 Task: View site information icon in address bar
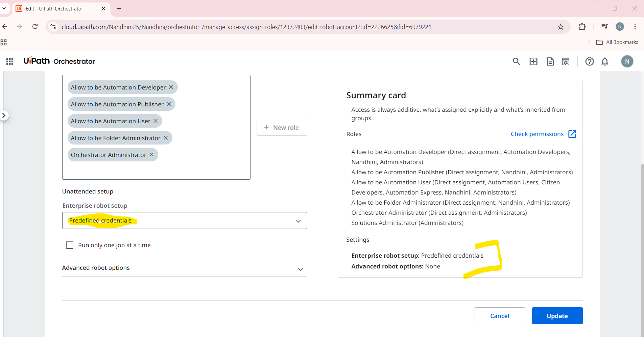[53, 27]
